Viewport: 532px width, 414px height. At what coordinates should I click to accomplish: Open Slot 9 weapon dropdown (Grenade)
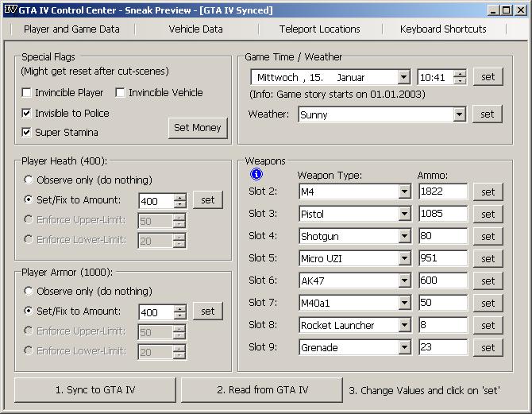tap(404, 347)
